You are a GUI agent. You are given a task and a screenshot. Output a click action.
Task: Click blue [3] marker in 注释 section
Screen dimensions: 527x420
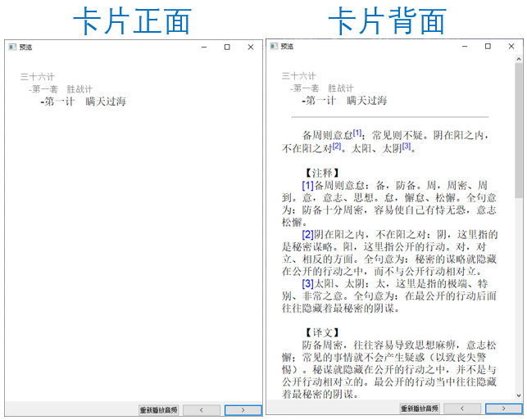pyautogui.click(x=307, y=284)
